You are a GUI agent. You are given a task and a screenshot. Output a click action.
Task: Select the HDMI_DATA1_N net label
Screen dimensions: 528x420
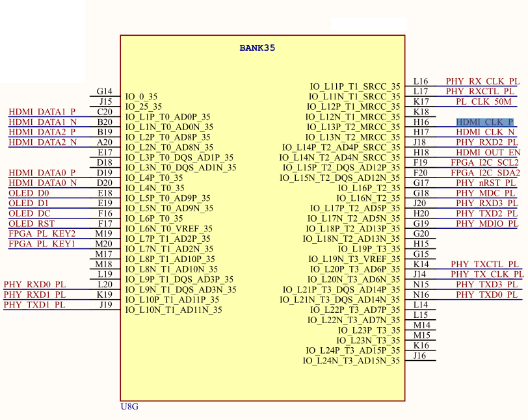tap(43, 122)
